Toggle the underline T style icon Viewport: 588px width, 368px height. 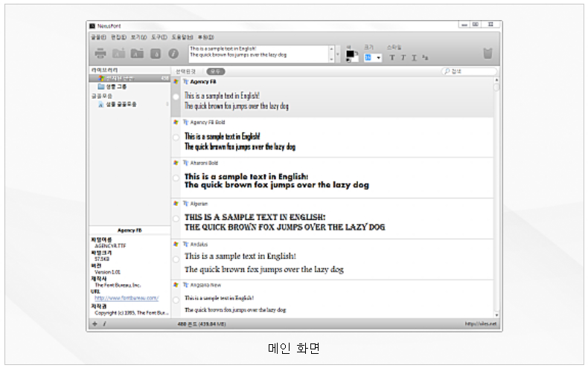[415, 57]
